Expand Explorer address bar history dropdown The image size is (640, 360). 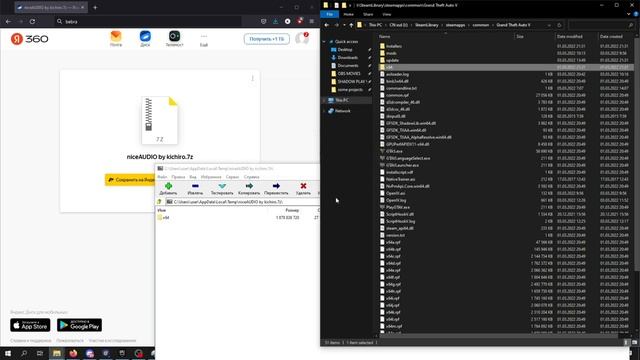point(549,25)
